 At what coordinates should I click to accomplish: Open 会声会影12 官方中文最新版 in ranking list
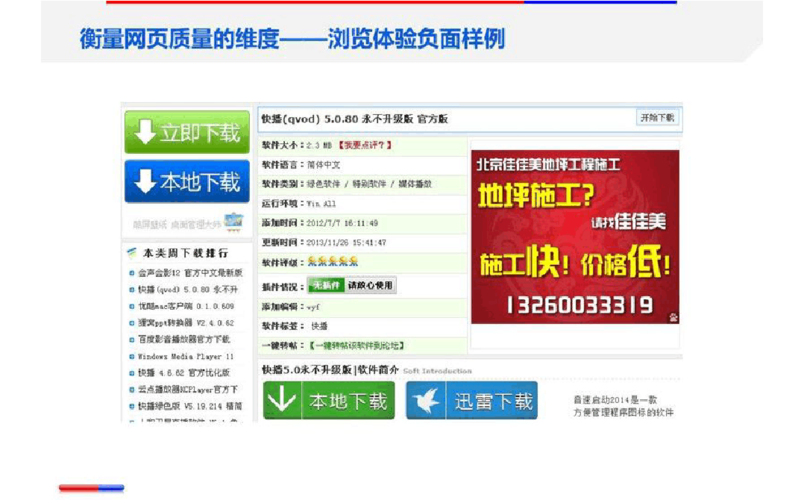190,273
